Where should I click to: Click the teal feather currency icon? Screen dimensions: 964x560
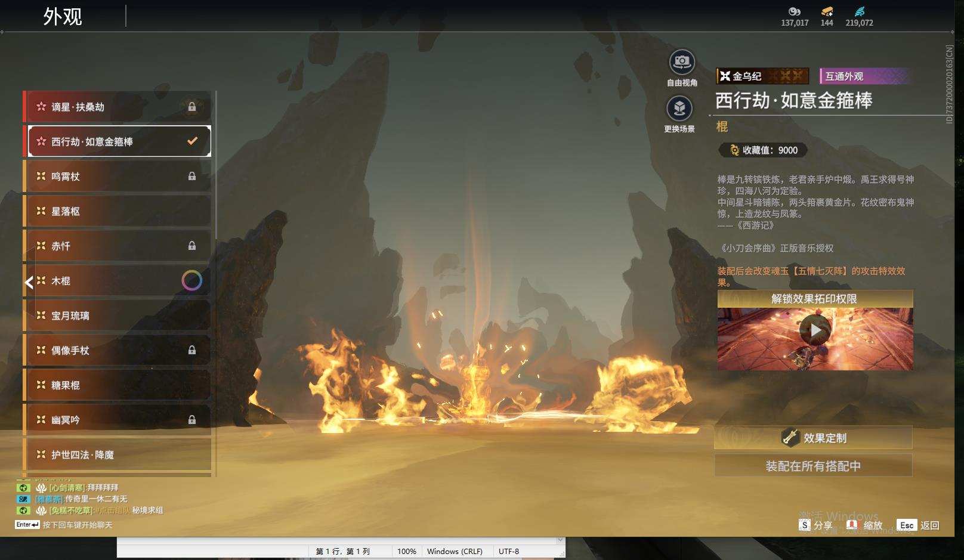pyautogui.click(x=859, y=11)
